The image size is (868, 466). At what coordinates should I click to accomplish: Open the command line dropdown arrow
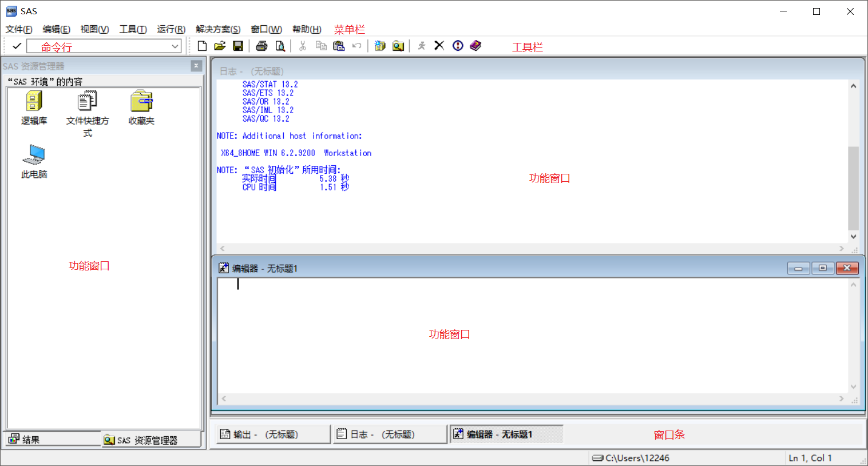pos(175,46)
